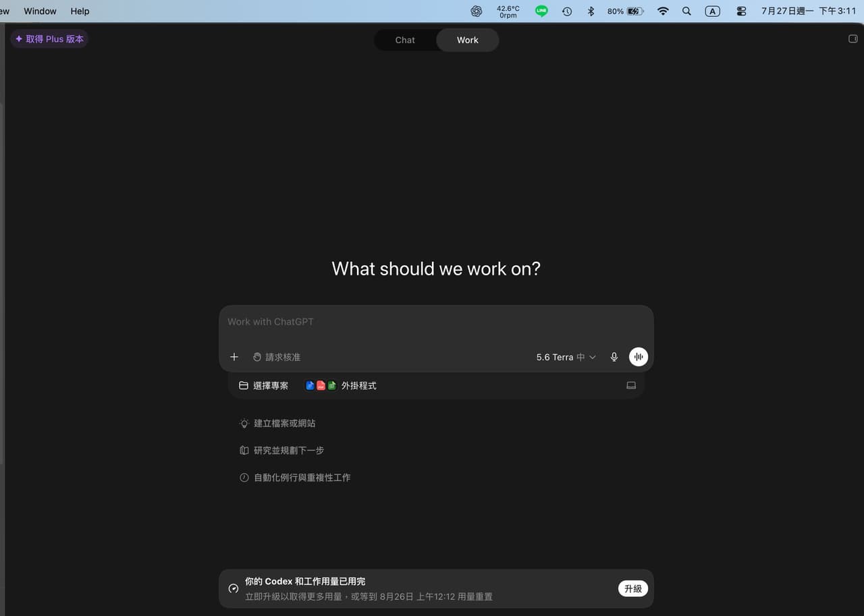The height and width of the screenshot is (616, 864).
Task: Open the Time Machine menu bar icon
Action: tap(567, 11)
